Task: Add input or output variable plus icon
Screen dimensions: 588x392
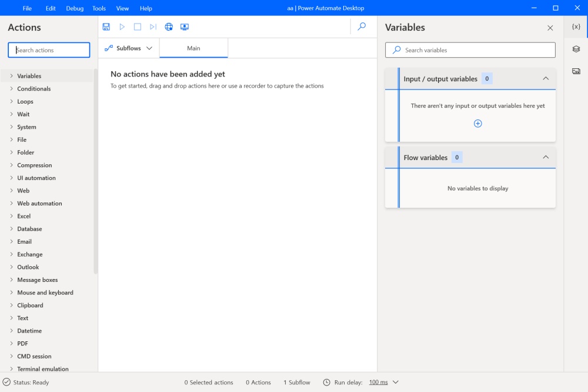Action: (x=477, y=124)
